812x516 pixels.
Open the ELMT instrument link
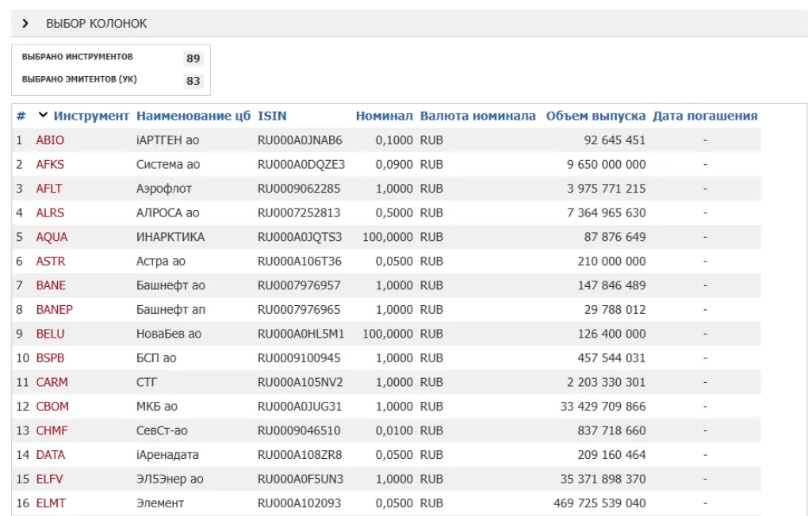pyautogui.click(x=51, y=503)
